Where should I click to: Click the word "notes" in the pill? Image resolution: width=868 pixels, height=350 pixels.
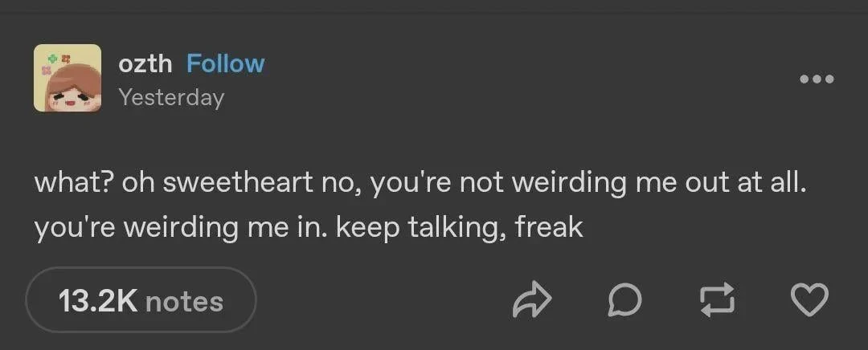[184, 301]
